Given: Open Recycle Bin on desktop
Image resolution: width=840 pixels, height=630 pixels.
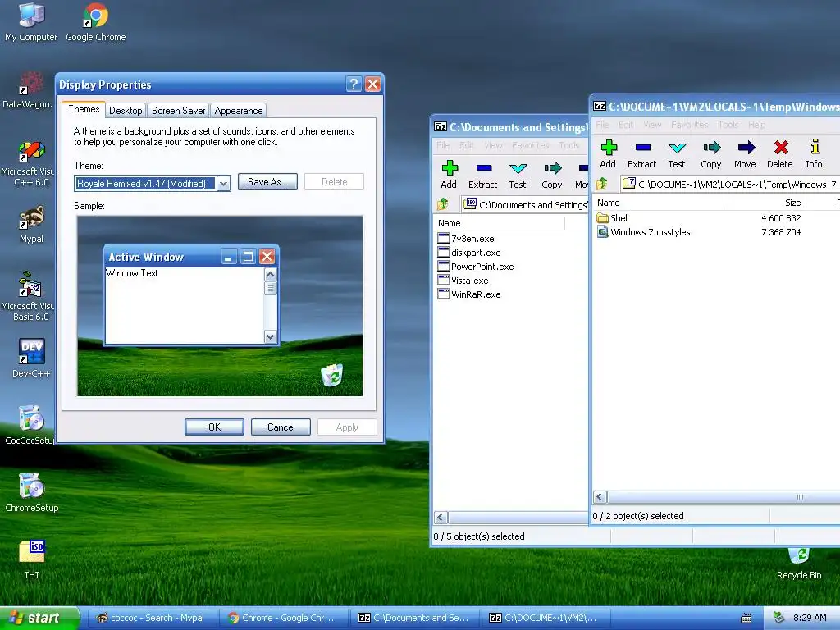Looking at the screenshot, I should pos(799,564).
